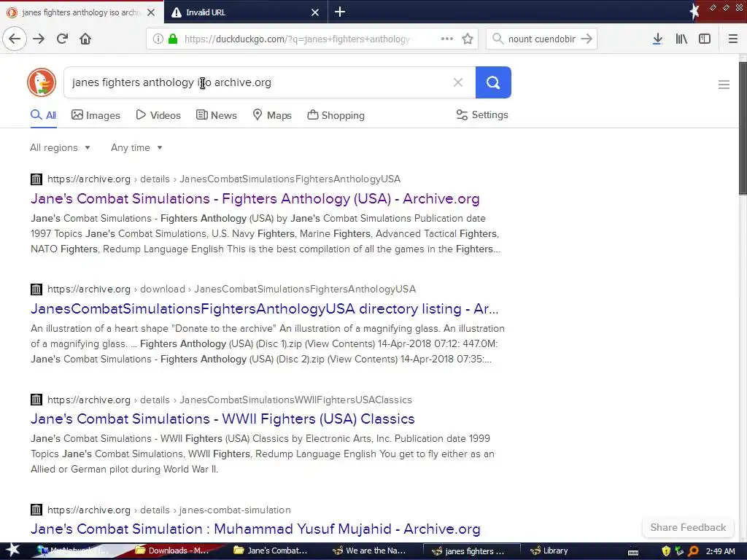
Task: Expand the All regions filter
Action: click(60, 147)
